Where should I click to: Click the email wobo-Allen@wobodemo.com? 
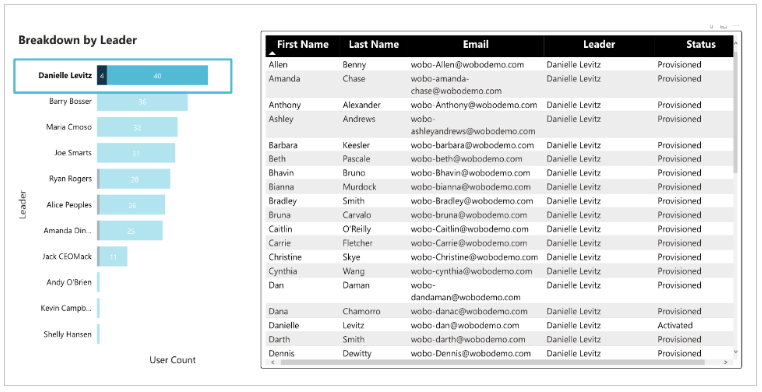click(x=468, y=65)
